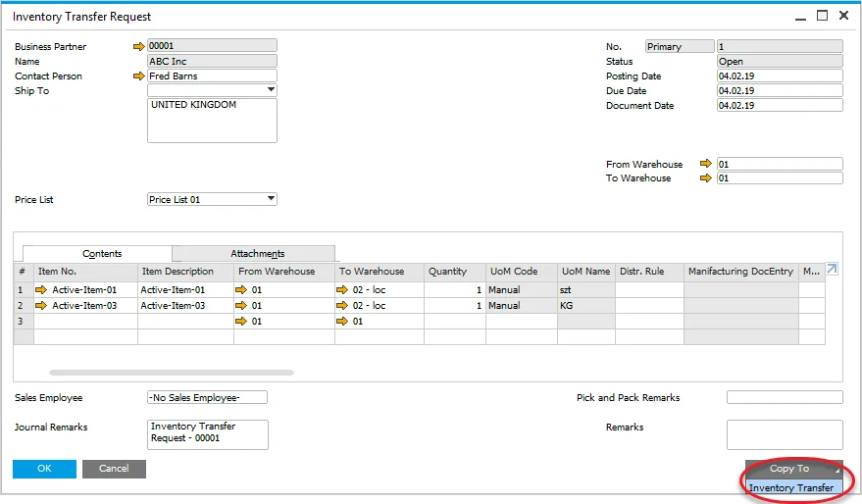
Task: Expand the Ship To dropdown
Action: pyautogui.click(x=271, y=90)
